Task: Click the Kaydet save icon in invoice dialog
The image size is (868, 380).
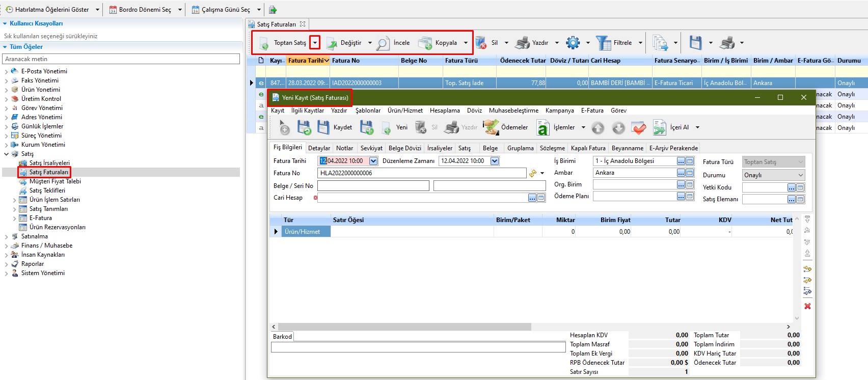Action: click(323, 127)
